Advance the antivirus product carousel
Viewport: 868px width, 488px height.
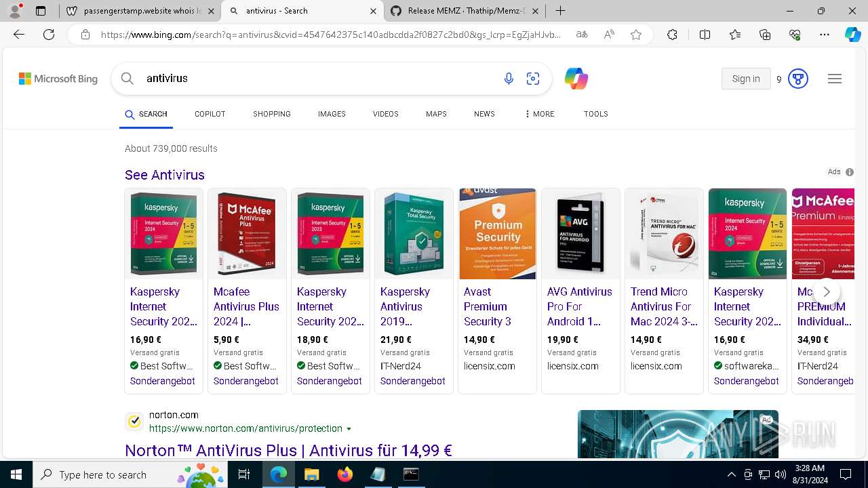point(826,291)
